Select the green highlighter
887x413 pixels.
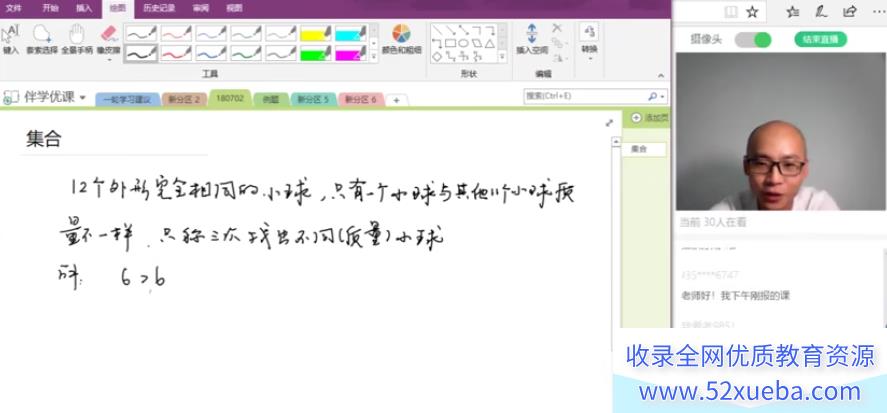tap(316, 53)
